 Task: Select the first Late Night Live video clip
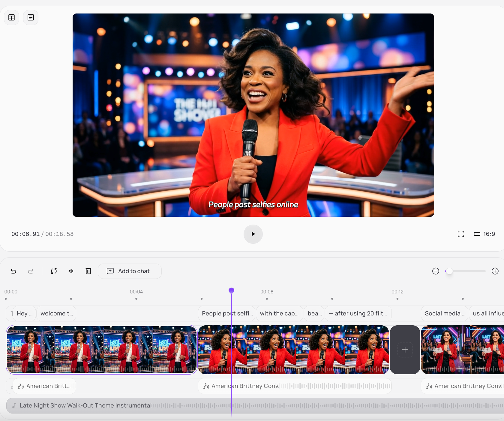[x=102, y=350]
